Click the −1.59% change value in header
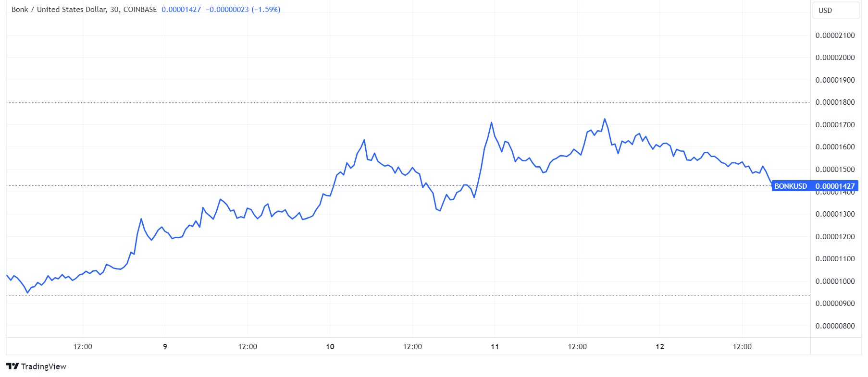Viewport: 868px width, 377px height. point(266,10)
